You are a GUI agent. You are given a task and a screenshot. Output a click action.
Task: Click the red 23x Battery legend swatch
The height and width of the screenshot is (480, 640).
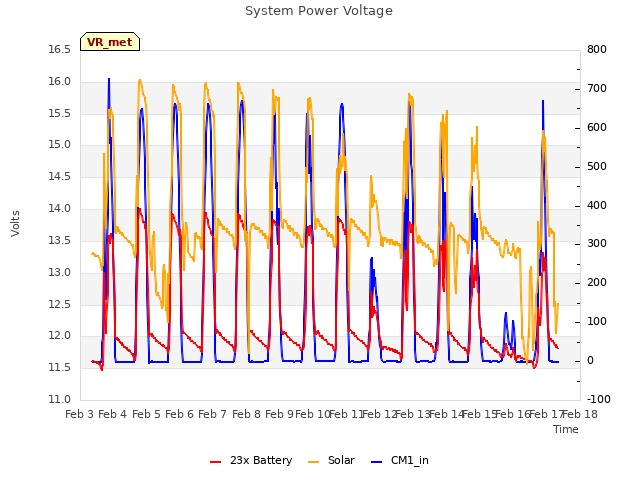[x=216, y=462]
